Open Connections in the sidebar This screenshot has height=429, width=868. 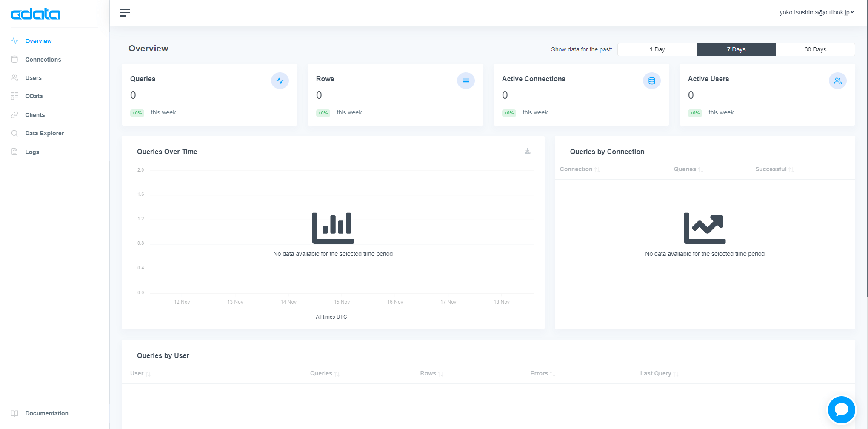click(x=43, y=60)
